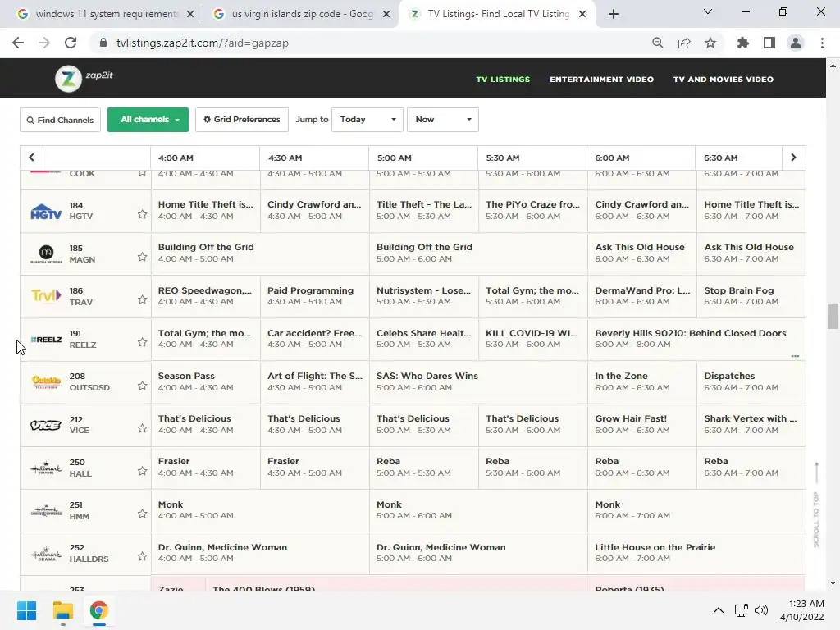
Task: Click the Travel Channel logo
Action: [x=46, y=295]
